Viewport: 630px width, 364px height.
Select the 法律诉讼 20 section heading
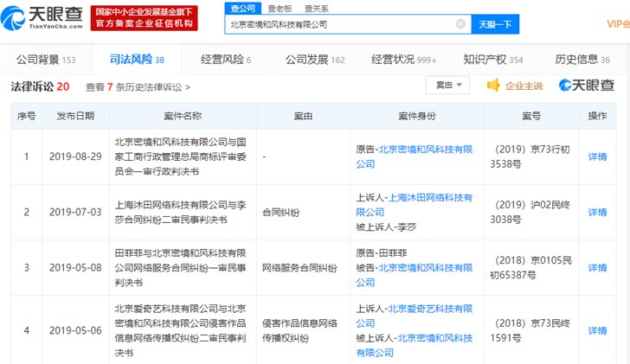pyautogui.click(x=40, y=86)
